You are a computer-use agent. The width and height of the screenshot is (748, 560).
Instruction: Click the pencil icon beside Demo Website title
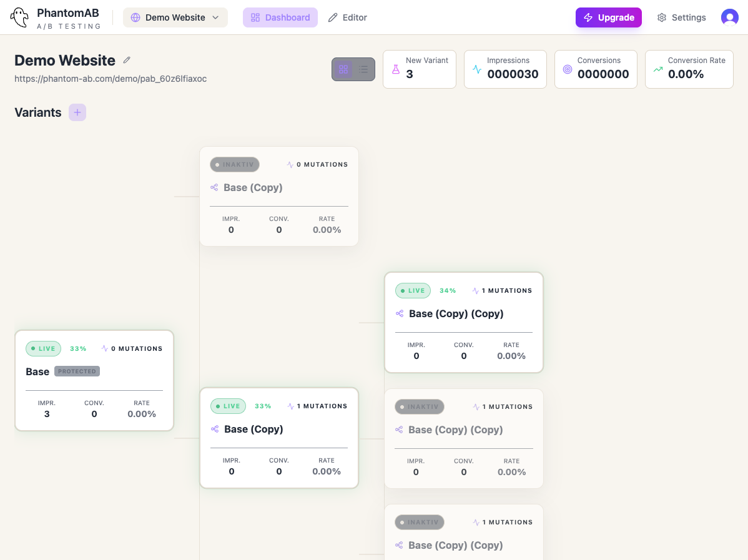click(127, 60)
